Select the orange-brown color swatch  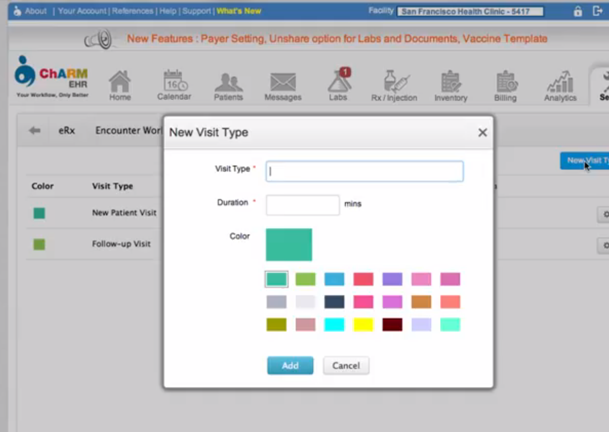(x=421, y=302)
